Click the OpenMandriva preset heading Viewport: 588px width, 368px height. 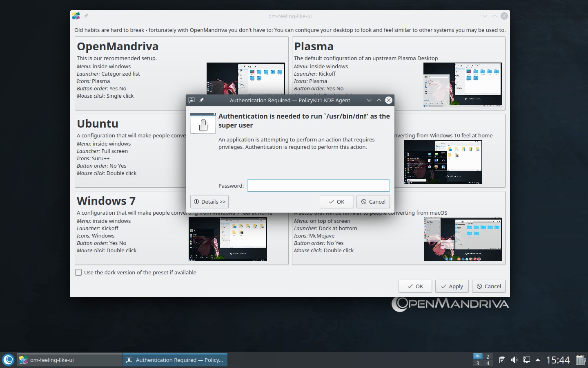point(118,46)
